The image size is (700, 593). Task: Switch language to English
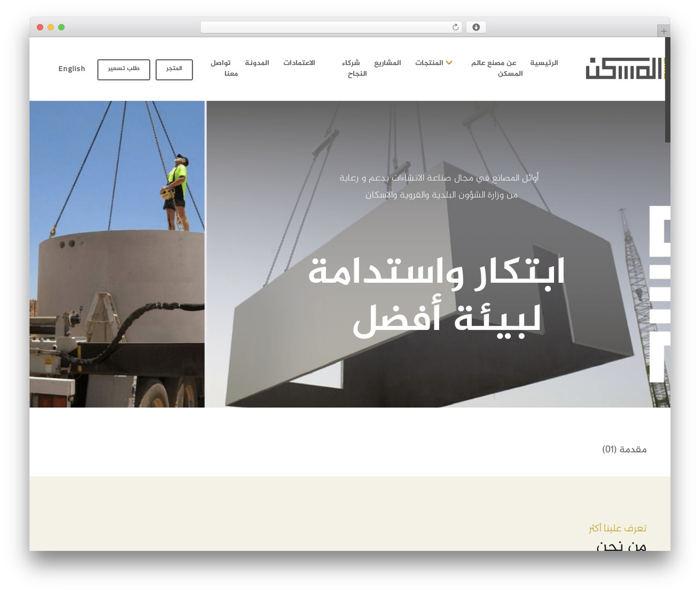click(x=72, y=69)
